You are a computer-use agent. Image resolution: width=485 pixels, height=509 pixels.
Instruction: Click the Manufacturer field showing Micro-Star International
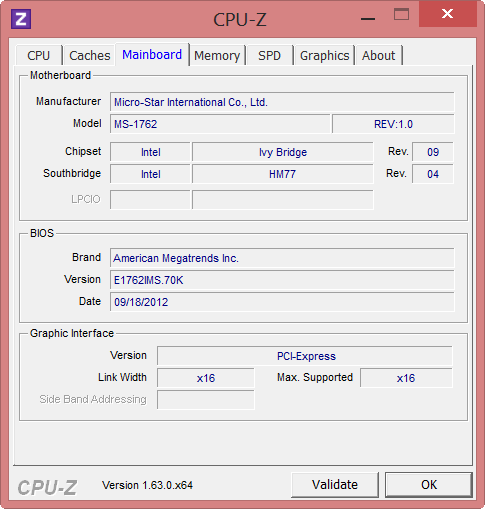tap(282, 102)
